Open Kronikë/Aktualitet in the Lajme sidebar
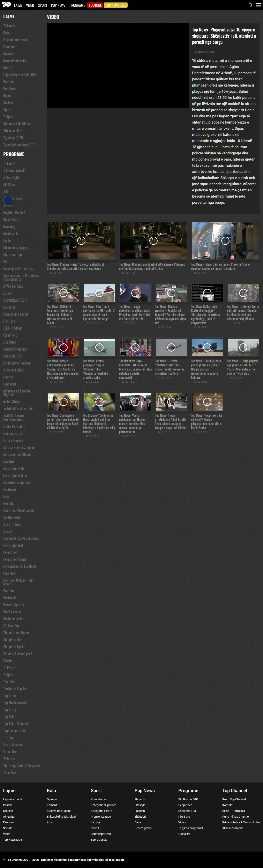263x868 pixels. coord(16,61)
